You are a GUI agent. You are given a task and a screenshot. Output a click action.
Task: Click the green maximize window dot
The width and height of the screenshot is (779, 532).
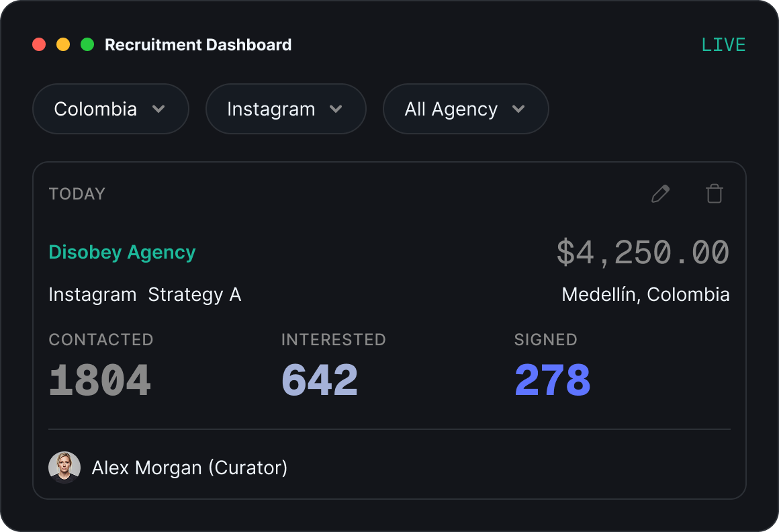[x=87, y=44]
